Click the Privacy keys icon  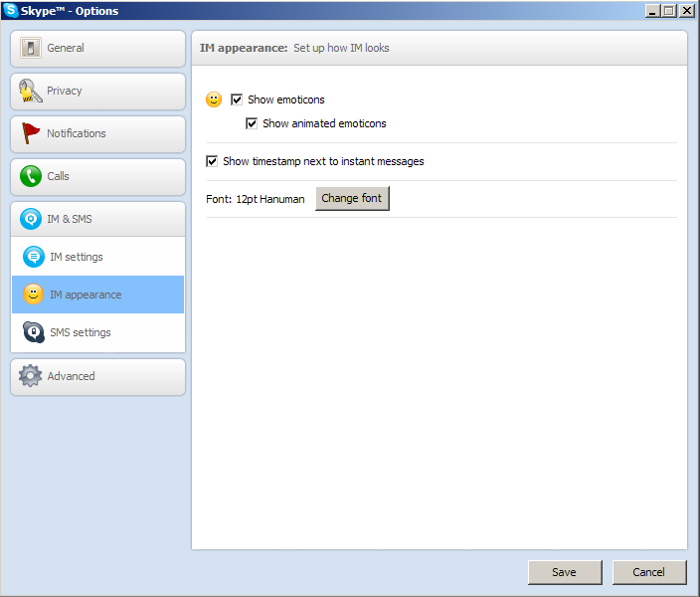click(x=30, y=92)
